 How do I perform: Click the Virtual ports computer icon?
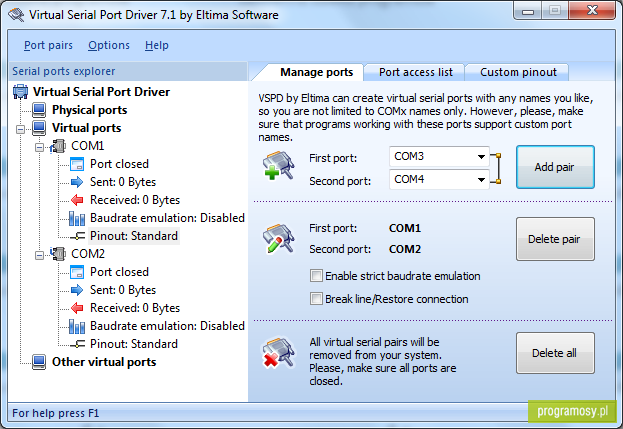39,128
